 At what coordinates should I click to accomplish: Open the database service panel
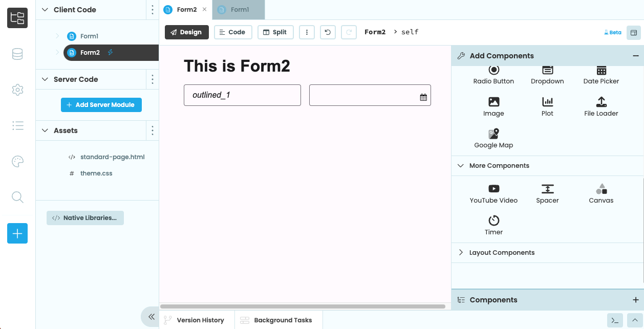(x=17, y=53)
